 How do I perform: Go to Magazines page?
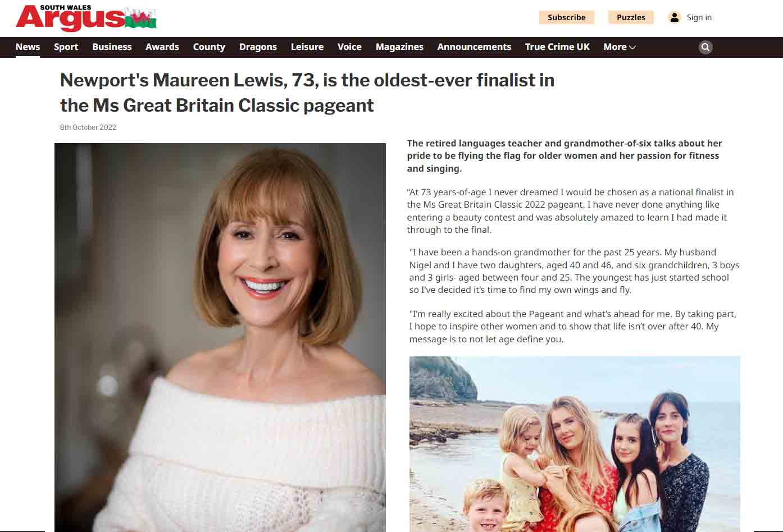click(399, 47)
